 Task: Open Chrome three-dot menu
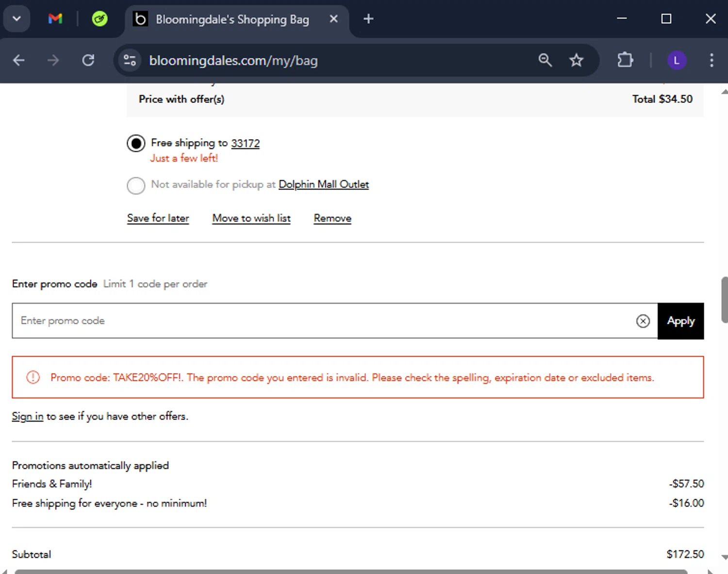[x=711, y=60]
